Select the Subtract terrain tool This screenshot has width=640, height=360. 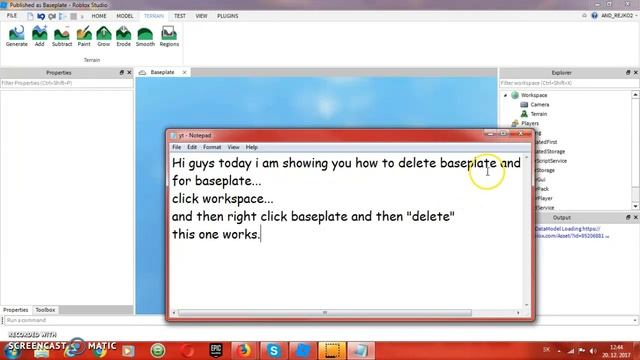click(62, 36)
